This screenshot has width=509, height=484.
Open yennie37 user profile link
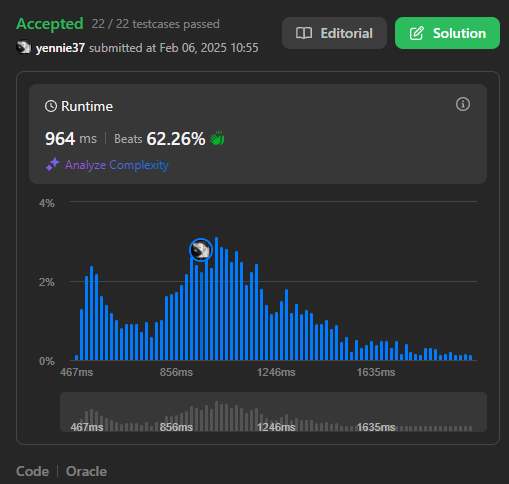point(60,48)
